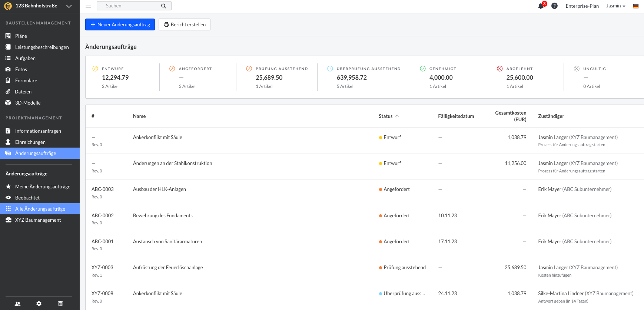Viewport: 644px width, 310px height.
Task: Open Ausbau der HLK-Anlagen order
Action: (x=159, y=189)
